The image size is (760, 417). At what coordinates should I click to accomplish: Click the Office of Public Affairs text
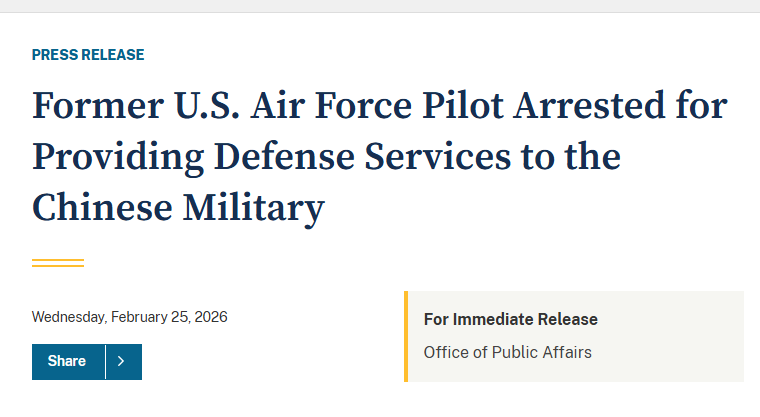coord(507,352)
